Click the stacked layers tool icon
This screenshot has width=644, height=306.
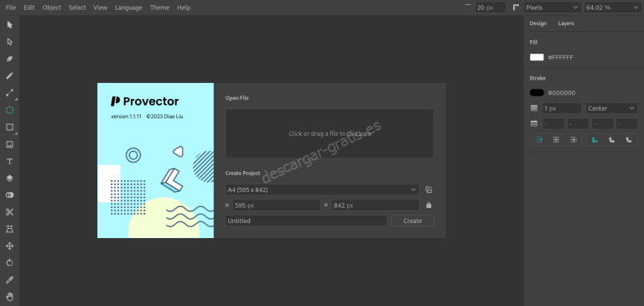(x=10, y=179)
